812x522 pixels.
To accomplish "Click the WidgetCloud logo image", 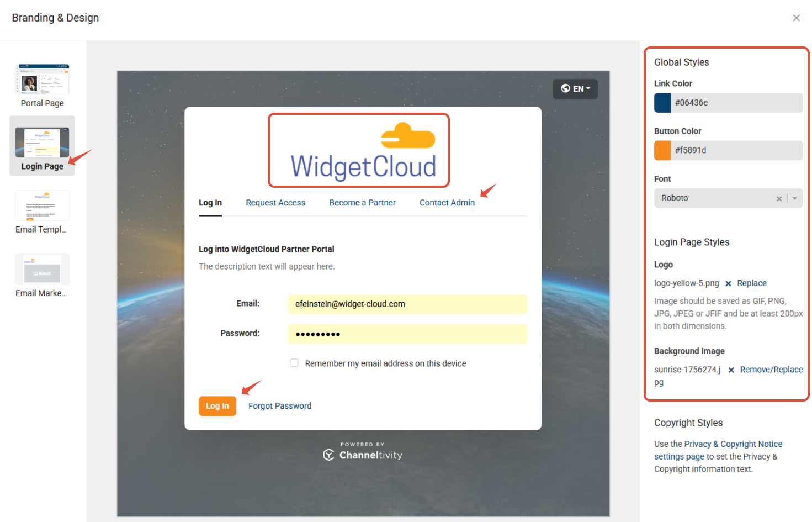I will point(363,151).
